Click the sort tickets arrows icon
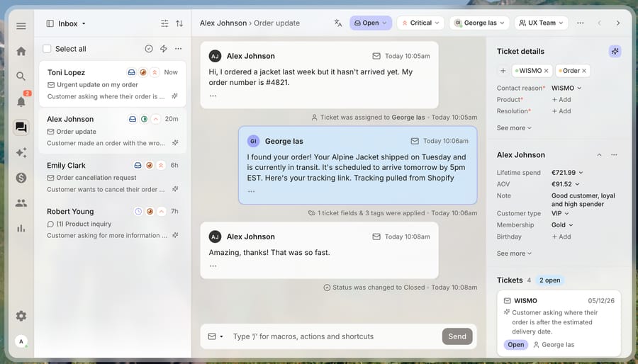 tap(179, 23)
